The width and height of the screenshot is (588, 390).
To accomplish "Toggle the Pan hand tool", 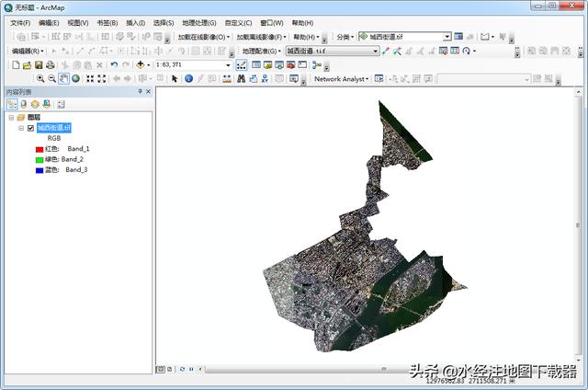I will tap(63, 78).
